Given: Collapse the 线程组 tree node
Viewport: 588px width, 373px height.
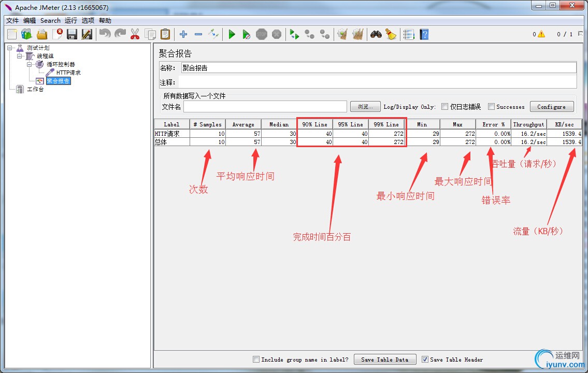Looking at the screenshot, I should (20, 56).
